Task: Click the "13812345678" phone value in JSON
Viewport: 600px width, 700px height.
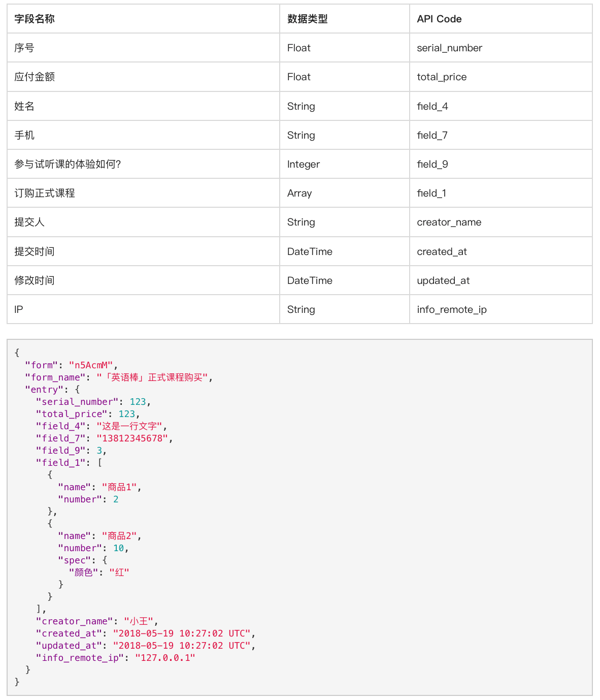Action: [132, 438]
